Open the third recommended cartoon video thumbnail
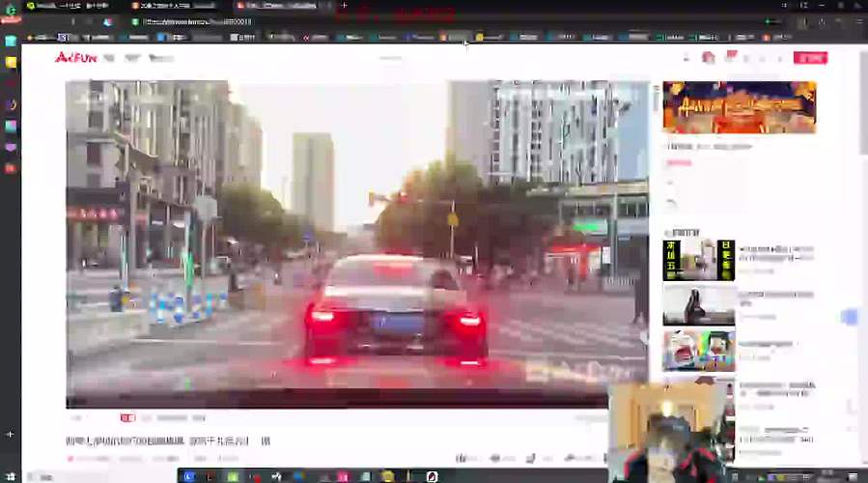Viewport: 868px width, 483px height. coord(698,351)
